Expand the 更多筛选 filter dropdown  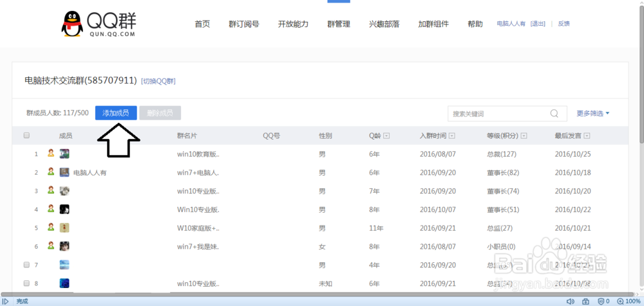[593, 113]
